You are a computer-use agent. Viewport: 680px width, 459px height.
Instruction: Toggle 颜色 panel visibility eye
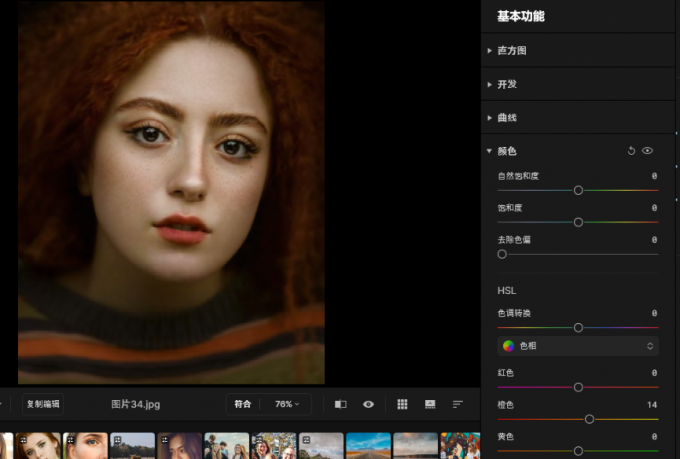coord(648,151)
